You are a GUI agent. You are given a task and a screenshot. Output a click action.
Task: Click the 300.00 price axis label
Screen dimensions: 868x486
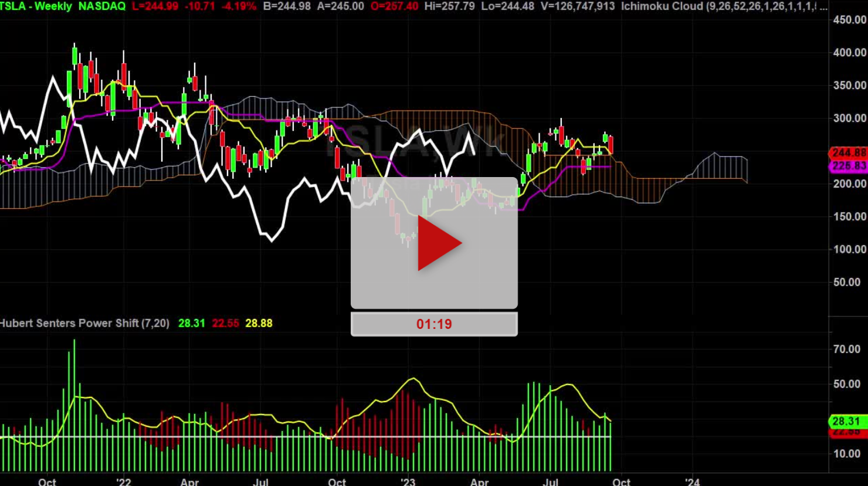coord(850,118)
